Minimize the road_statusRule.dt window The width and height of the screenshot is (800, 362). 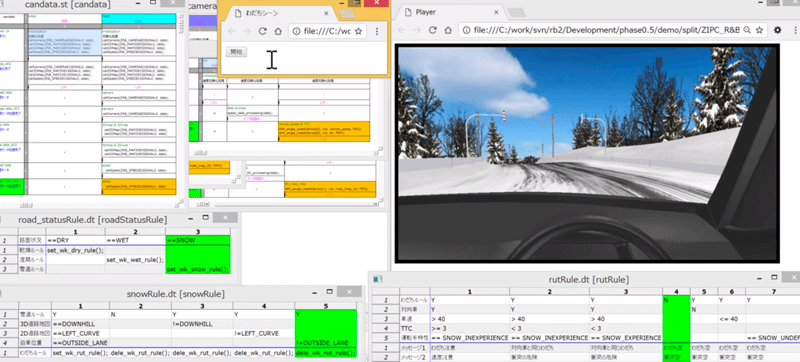click(x=190, y=218)
